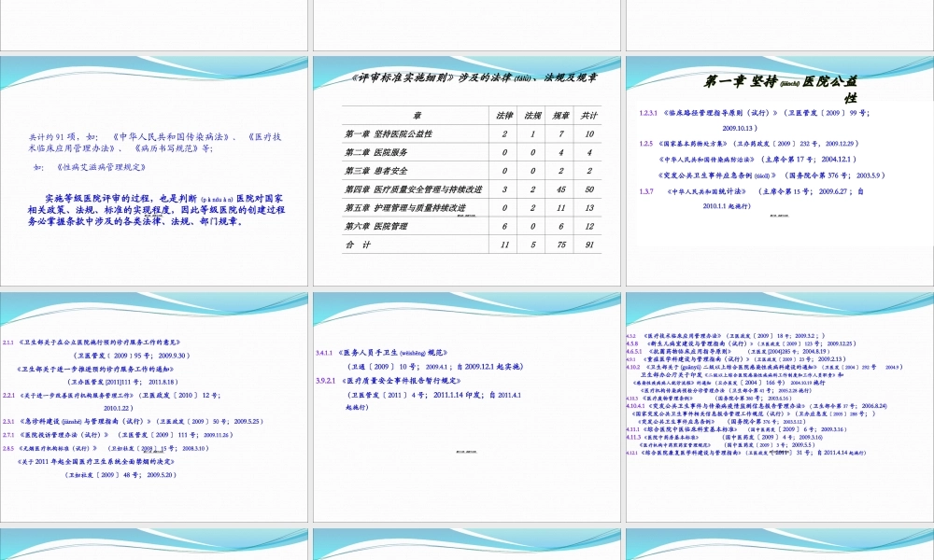Click the 规章 column header in the table
This screenshot has width=934, height=560.
561,115
